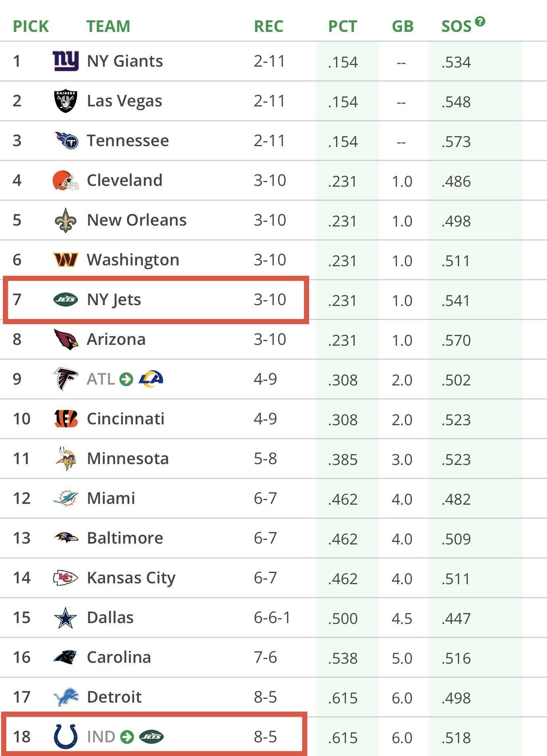This screenshot has height=756, width=547.
Task: Click the Dallas Cowboys star logo
Action: [65, 618]
